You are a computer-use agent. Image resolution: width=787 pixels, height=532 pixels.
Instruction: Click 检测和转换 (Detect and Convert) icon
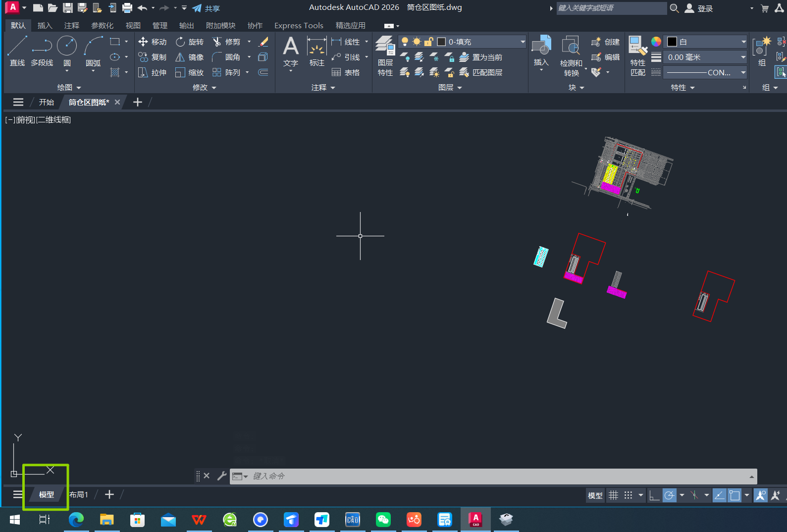(x=571, y=55)
